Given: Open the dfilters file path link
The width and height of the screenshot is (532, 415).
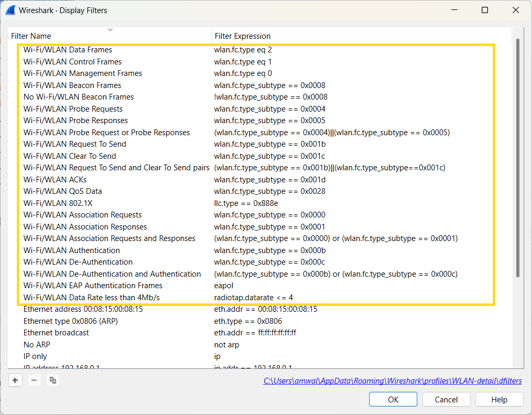Looking at the screenshot, I should point(392,381).
